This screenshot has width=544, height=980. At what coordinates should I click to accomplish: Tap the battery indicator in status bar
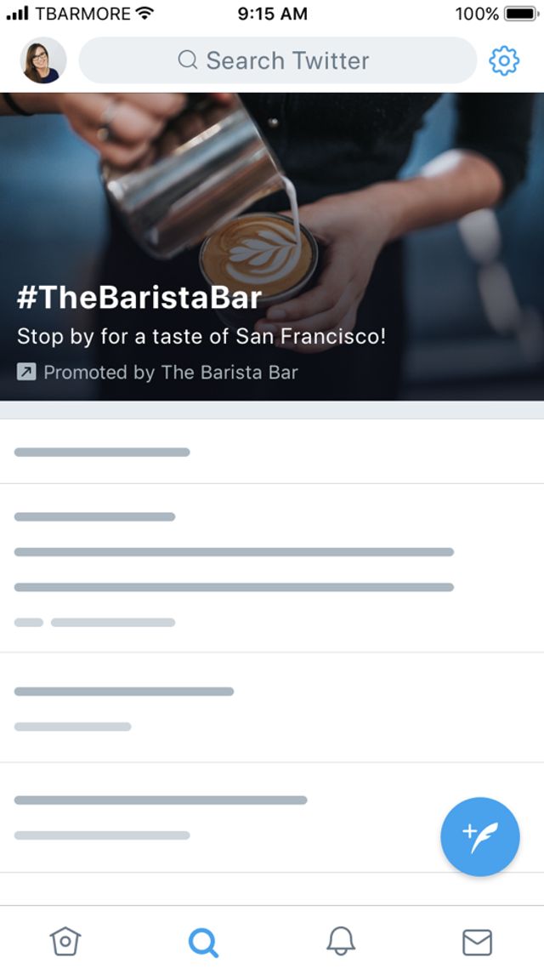tap(520, 14)
